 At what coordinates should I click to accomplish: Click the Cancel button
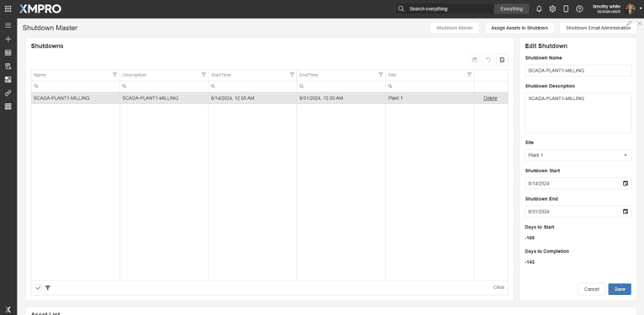(x=591, y=289)
